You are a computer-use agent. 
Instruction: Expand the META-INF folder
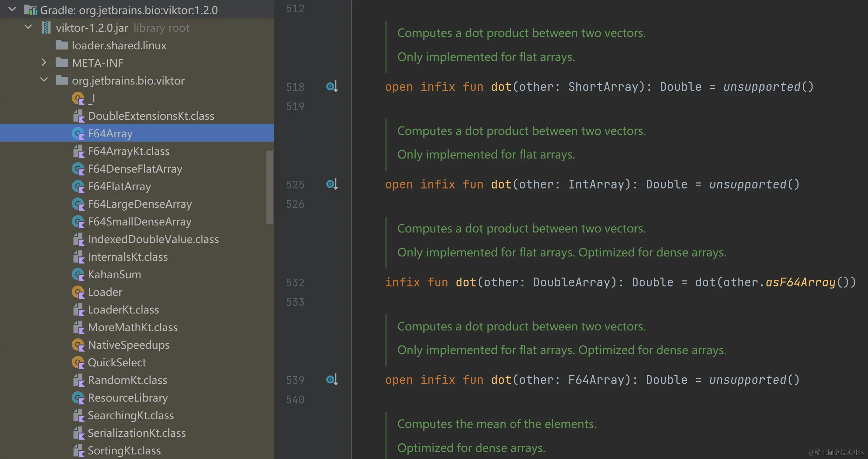tap(44, 63)
